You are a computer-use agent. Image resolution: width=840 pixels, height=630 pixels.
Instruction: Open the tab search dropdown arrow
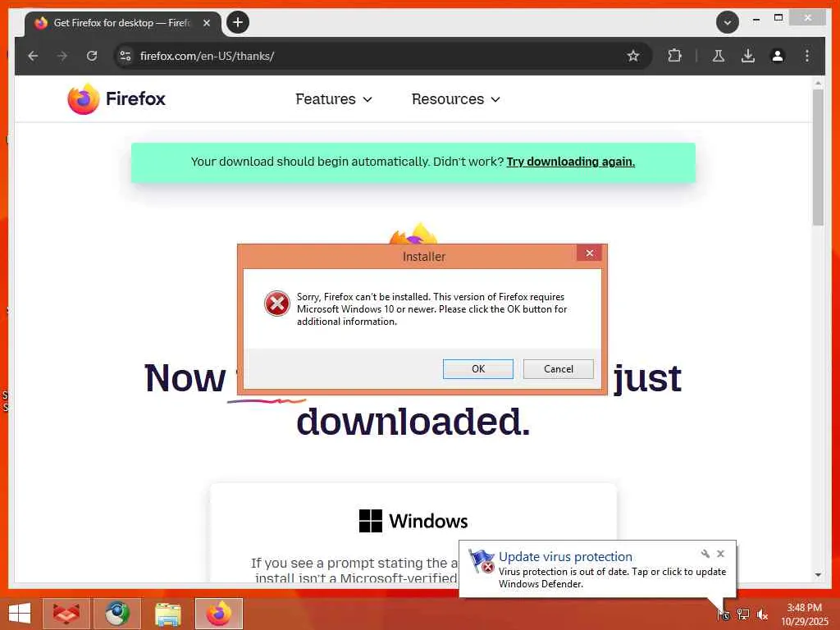[x=728, y=23]
